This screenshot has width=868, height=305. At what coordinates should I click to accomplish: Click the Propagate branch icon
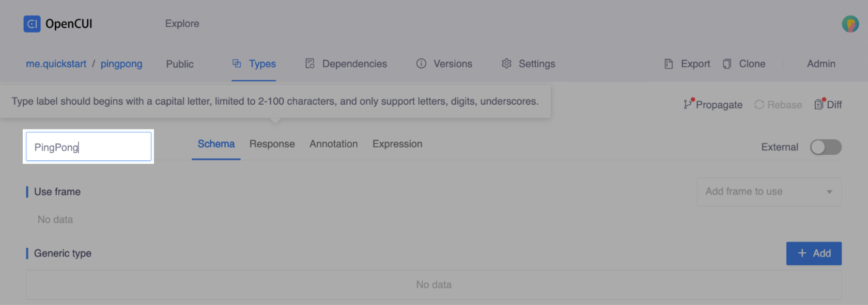tap(688, 104)
